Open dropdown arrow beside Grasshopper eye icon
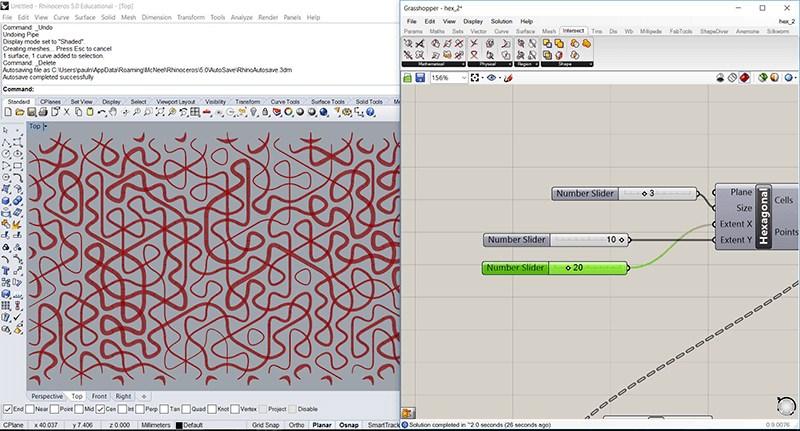The image size is (800, 431). [499, 78]
